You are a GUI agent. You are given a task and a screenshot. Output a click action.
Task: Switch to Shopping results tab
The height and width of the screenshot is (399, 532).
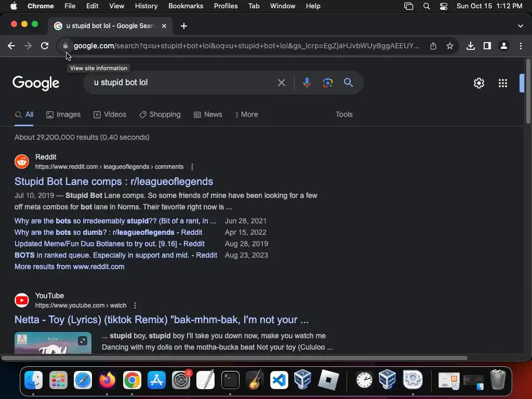(x=160, y=115)
